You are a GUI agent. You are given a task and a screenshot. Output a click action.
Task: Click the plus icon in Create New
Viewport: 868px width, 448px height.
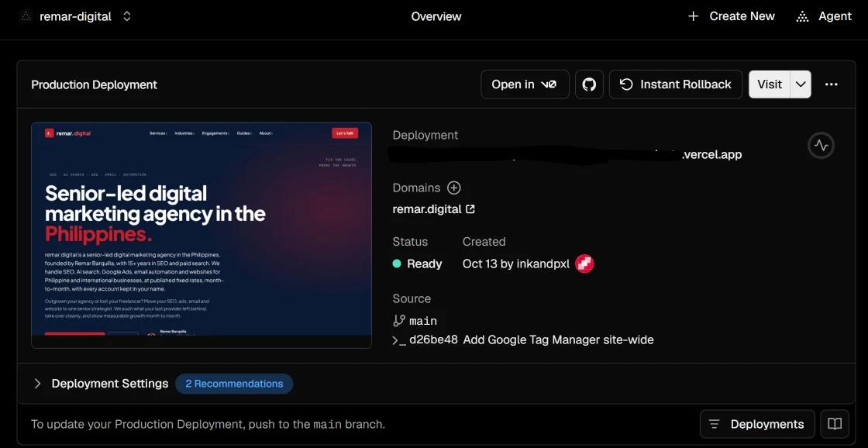(693, 16)
